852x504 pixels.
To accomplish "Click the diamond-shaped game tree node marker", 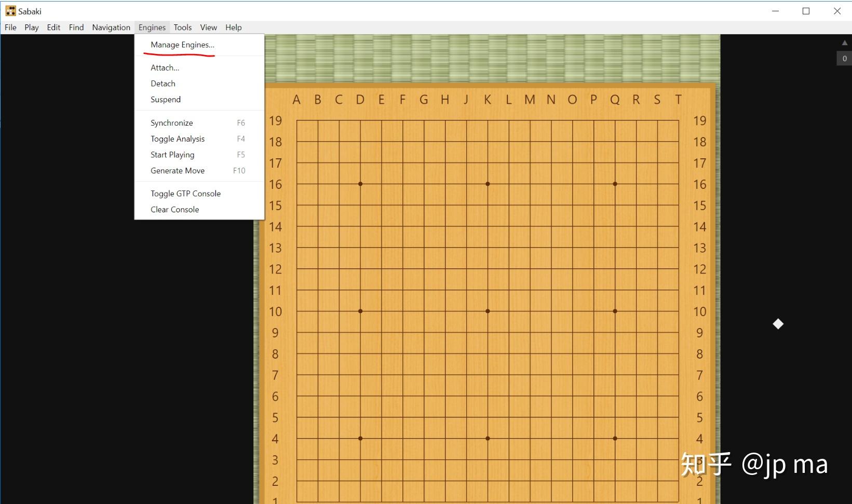I will [x=778, y=324].
